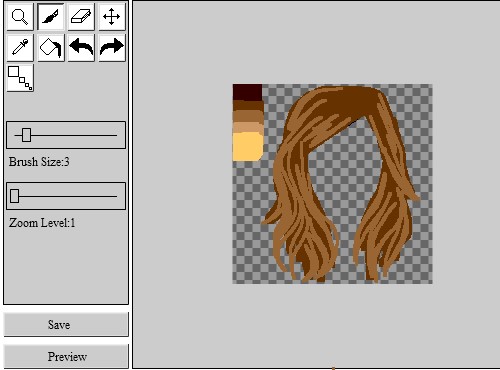Open the Preview button
500x370 pixels.
coord(66,356)
